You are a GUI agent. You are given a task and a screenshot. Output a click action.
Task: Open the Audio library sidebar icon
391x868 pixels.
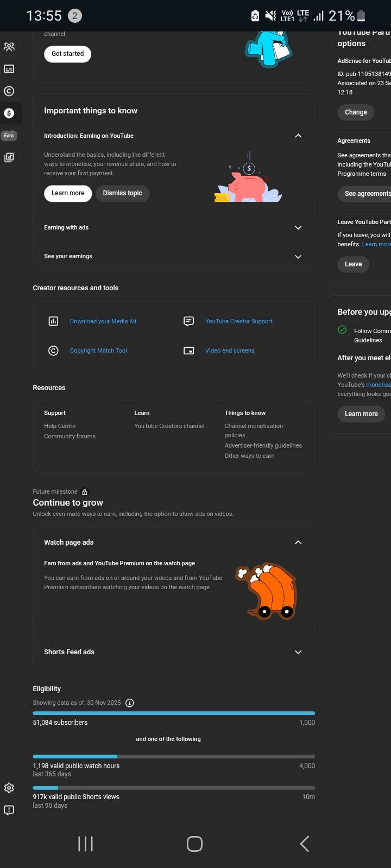[9, 157]
